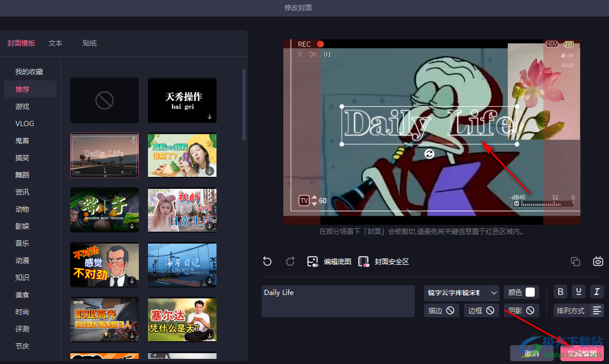Viewport: 609px width, 364px height.
Task: Click the duplicate layer icon
Action: pos(575,261)
